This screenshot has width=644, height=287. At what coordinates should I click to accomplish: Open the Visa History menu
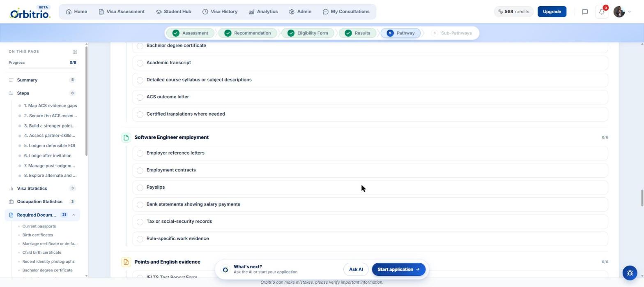(220, 12)
